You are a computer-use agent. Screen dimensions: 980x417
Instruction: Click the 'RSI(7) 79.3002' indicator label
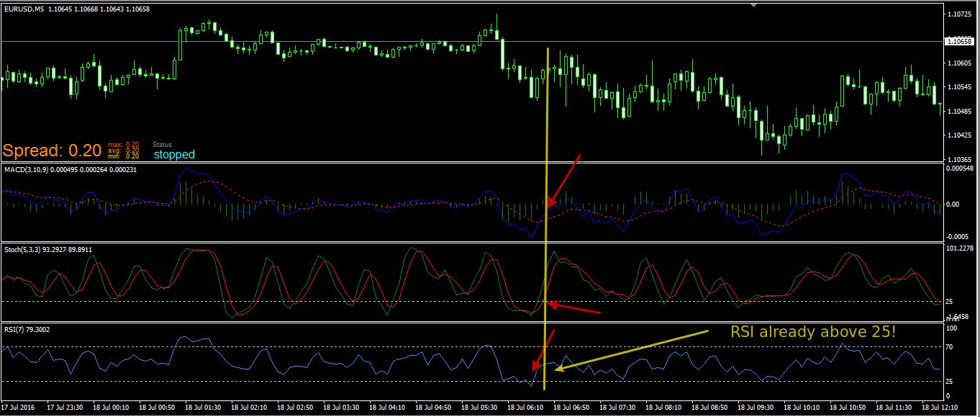(27, 329)
